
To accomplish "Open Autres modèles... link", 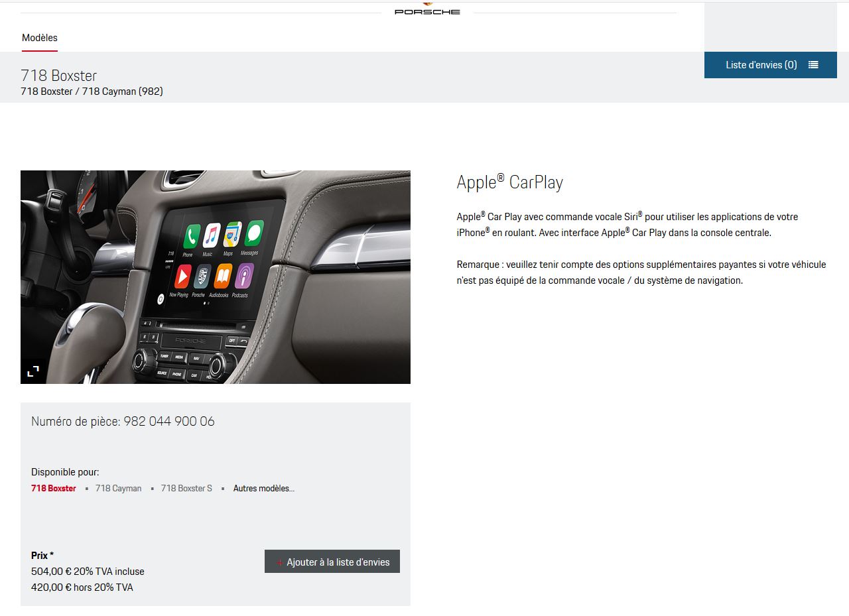I will [x=264, y=488].
